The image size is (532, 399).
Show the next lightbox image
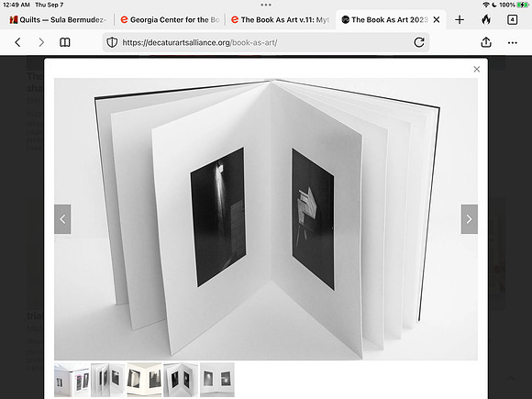coord(470,219)
